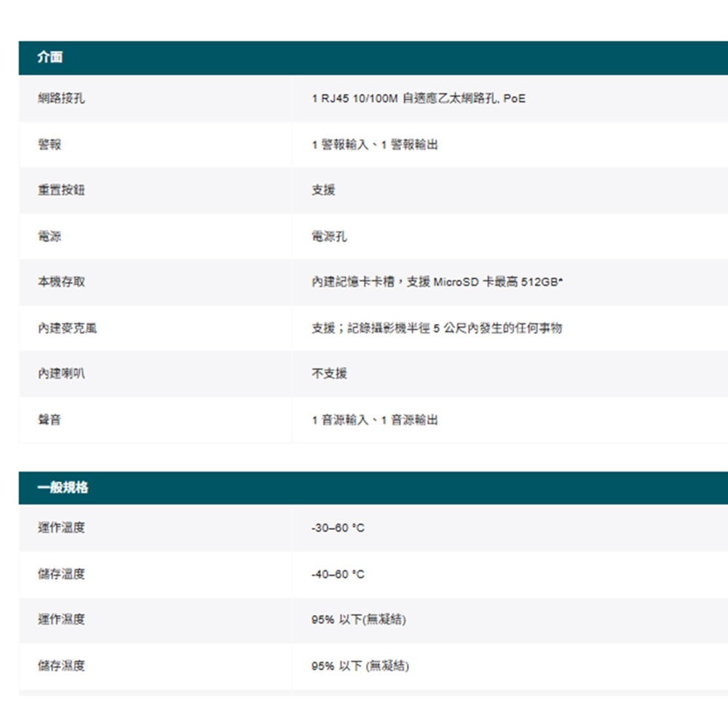Click the 介面 section header
728x728 pixels.
(x=50, y=58)
